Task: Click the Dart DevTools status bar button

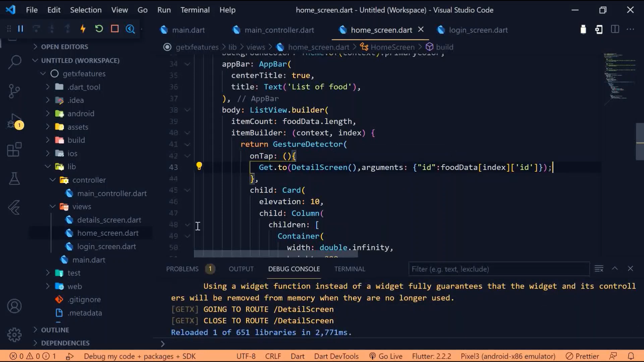Action: tap(336, 356)
